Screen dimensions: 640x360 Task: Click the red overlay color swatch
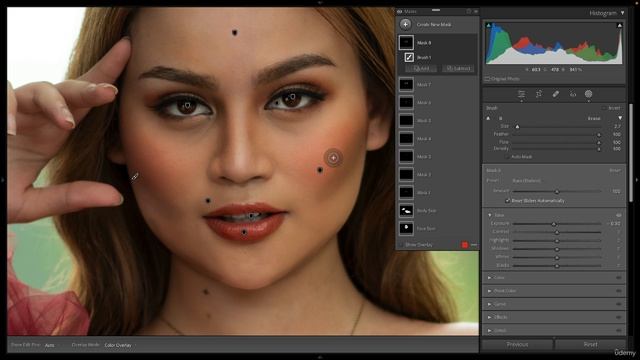click(x=464, y=244)
